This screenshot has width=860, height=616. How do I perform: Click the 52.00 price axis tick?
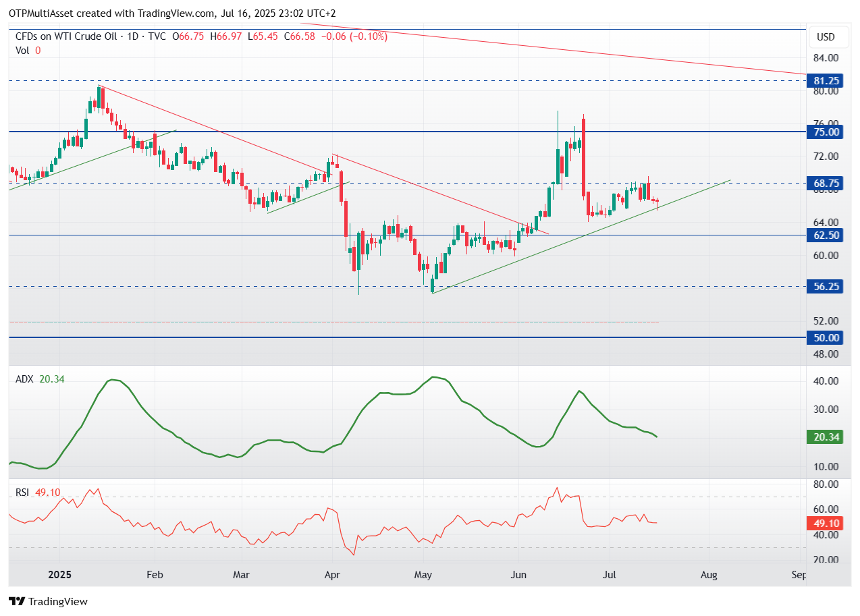[826, 320]
